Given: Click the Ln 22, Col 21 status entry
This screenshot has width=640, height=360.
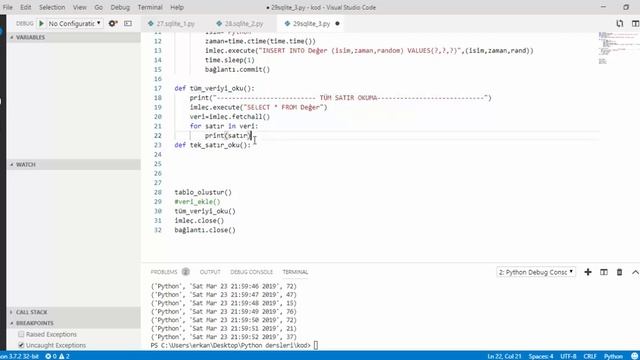Looking at the screenshot, I should 504,356.
